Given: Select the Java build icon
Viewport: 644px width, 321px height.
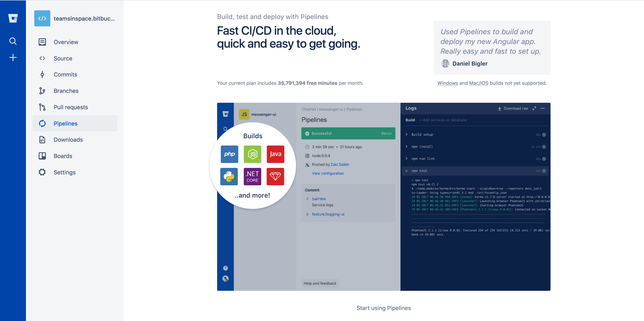Looking at the screenshot, I should 275,154.
